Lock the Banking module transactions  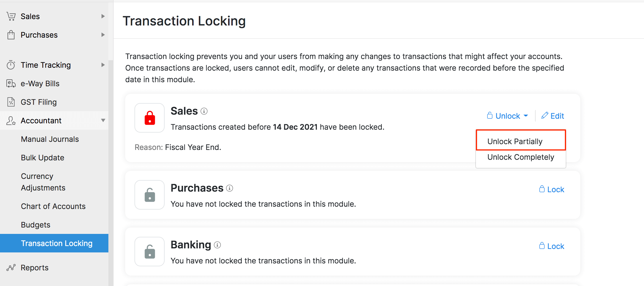552,246
